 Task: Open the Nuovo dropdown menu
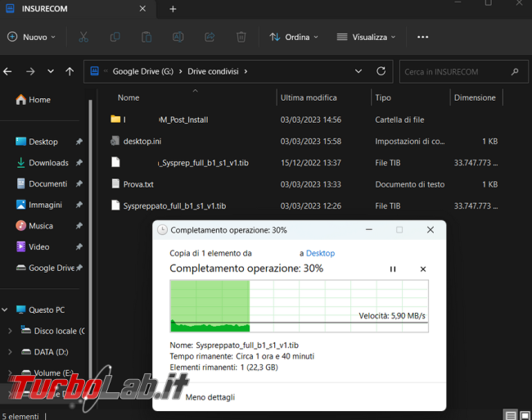coord(31,37)
